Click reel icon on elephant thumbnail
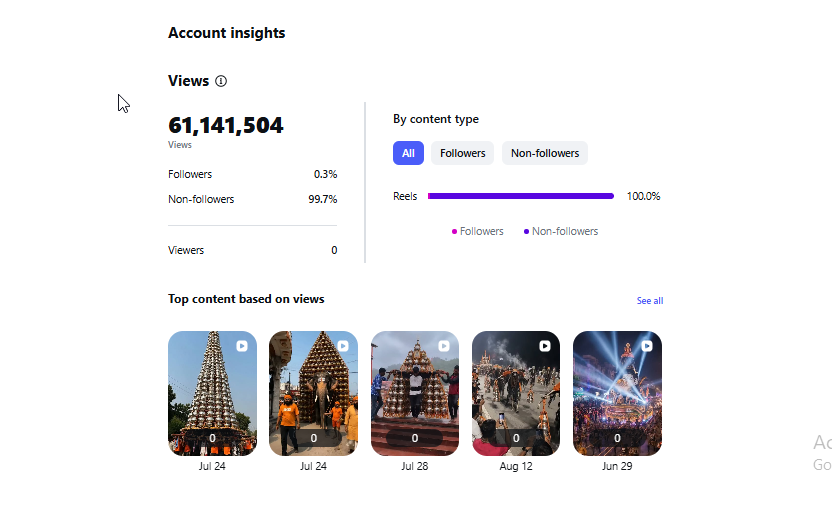 point(343,346)
